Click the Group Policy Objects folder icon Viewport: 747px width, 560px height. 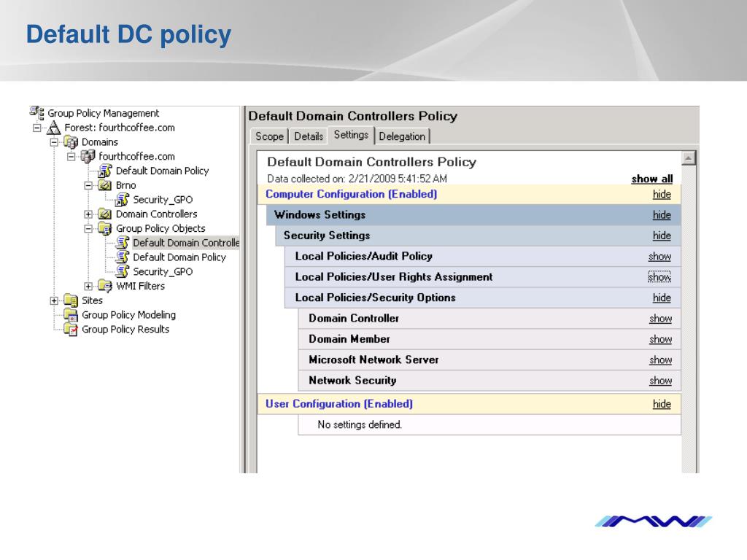[105, 228]
